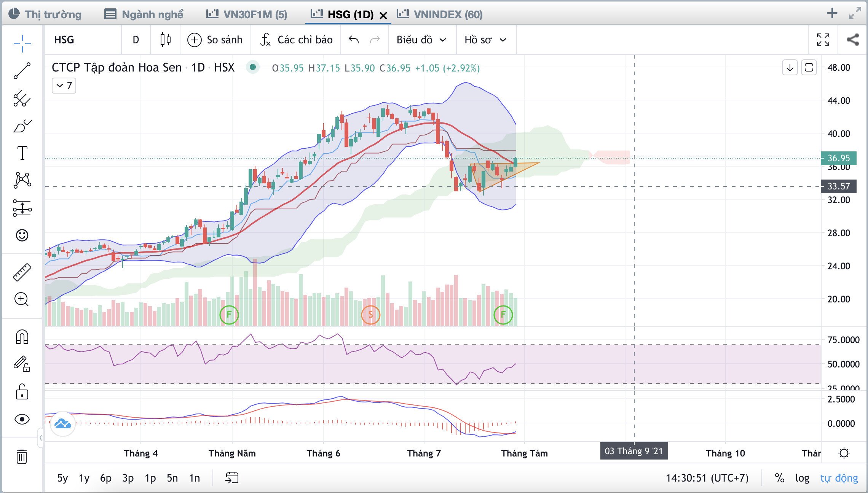Close the HSG (1D) tab
The image size is (868, 493).
point(383,15)
